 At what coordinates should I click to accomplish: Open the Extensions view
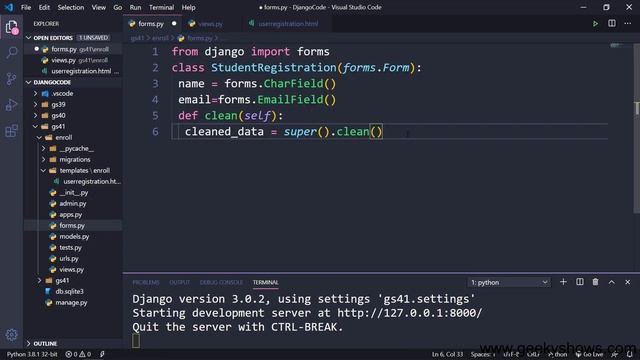[x=11, y=131]
